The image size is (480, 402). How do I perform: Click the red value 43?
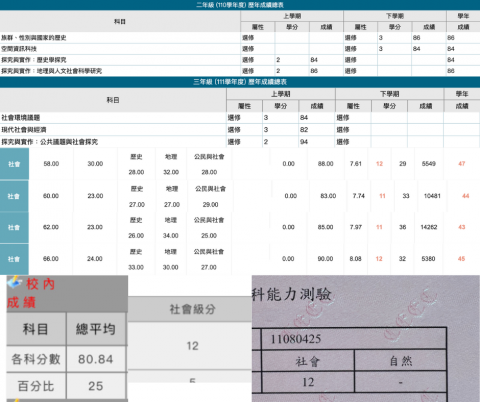[x=462, y=227]
